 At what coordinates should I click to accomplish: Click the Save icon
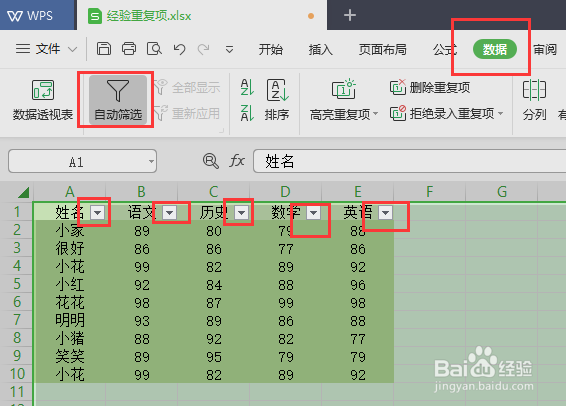pos(104,49)
